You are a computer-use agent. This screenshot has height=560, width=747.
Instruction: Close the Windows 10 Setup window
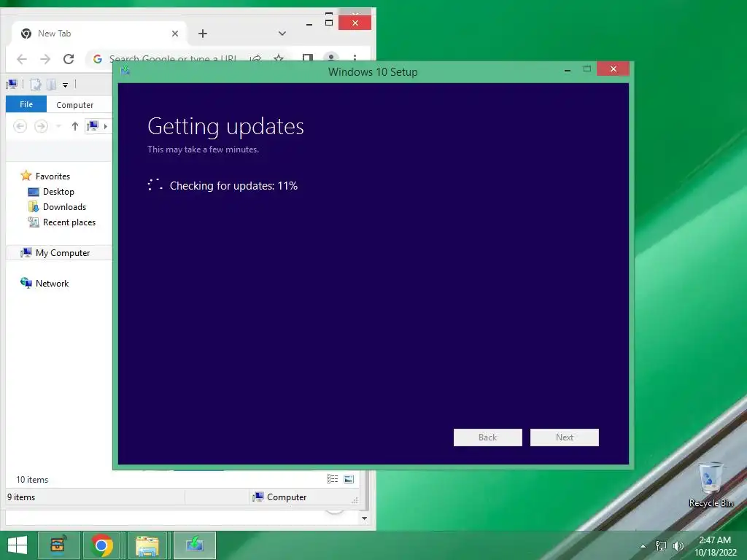(x=613, y=69)
